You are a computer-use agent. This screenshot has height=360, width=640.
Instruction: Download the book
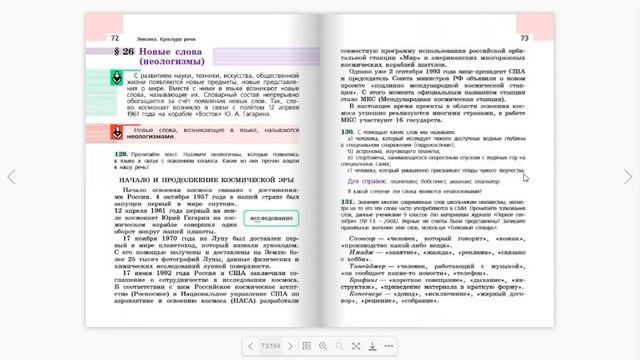372,346
